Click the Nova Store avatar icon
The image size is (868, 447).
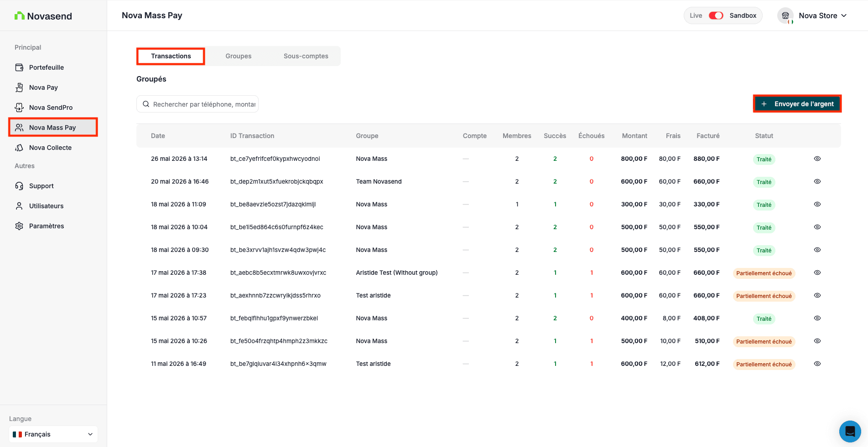785,15
